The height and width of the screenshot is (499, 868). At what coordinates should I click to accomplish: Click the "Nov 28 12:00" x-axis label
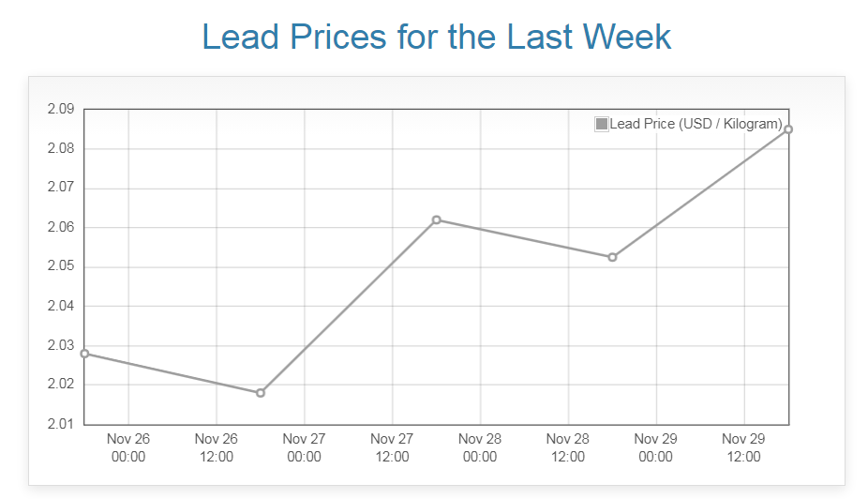(568, 448)
